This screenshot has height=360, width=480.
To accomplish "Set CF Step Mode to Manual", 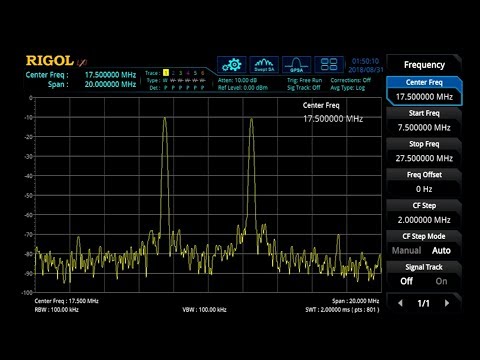I will pyautogui.click(x=406, y=250).
